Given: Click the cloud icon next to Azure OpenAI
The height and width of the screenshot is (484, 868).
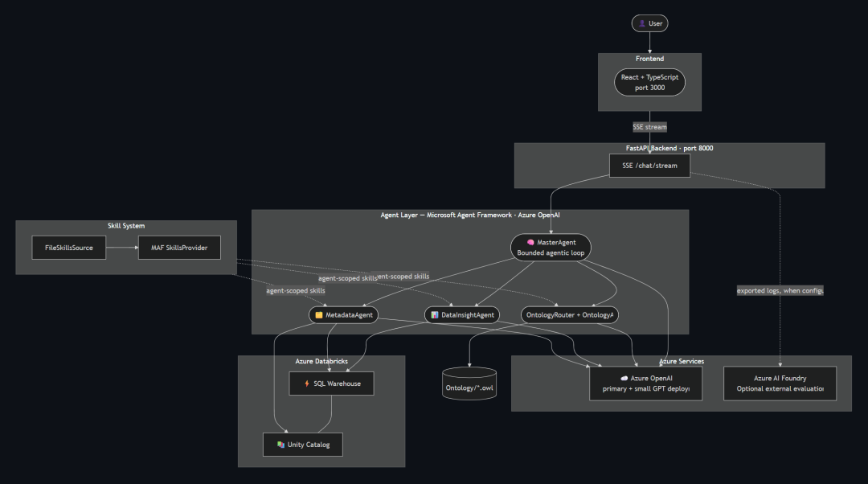Looking at the screenshot, I should 624,378.
